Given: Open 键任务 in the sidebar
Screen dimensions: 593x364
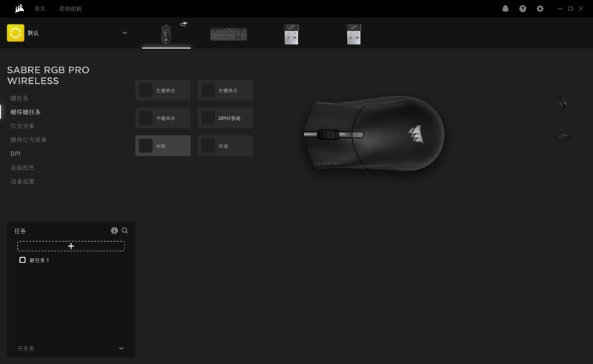Looking at the screenshot, I should click(x=19, y=98).
